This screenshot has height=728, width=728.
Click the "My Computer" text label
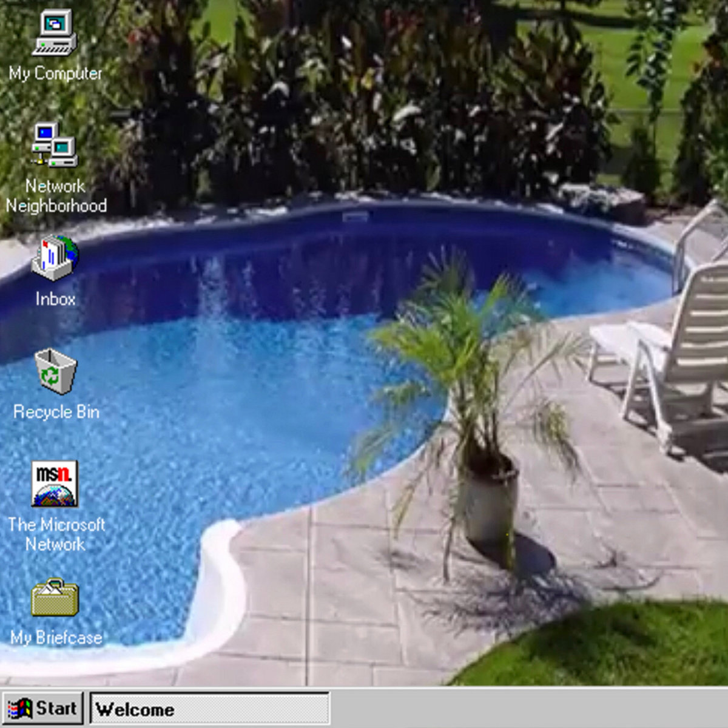pos(55,73)
